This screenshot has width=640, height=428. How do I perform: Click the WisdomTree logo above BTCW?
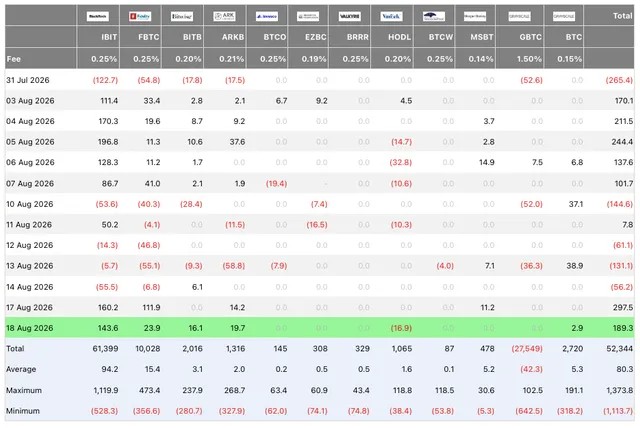(x=434, y=16)
